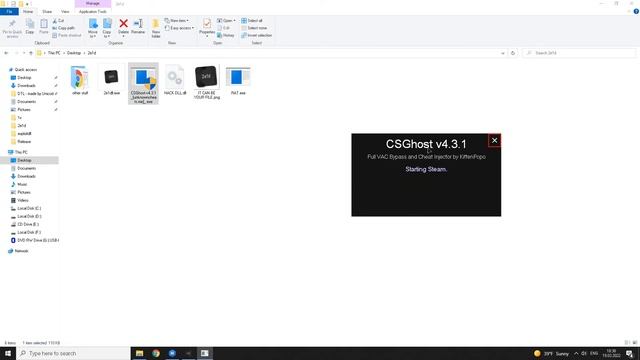Click Network in navigation pane
This screenshot has height=360, width=640.
pyautogui.click(x=21, y=251)
